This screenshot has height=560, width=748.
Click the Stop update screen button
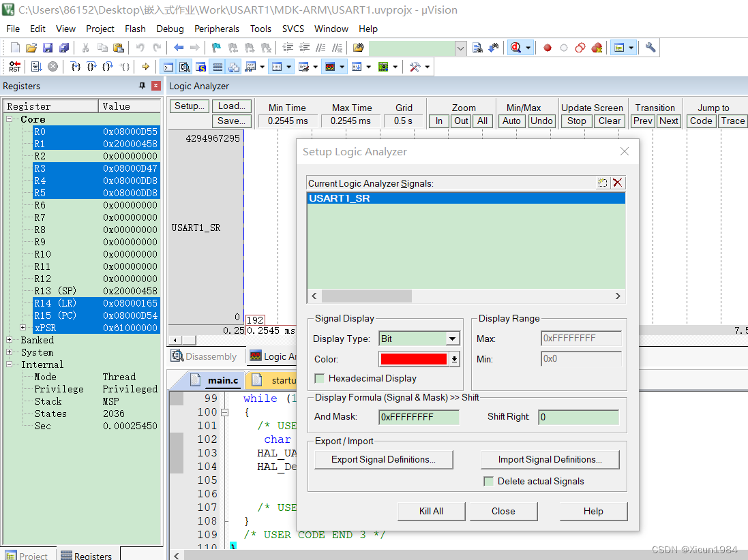coord(576,121)
